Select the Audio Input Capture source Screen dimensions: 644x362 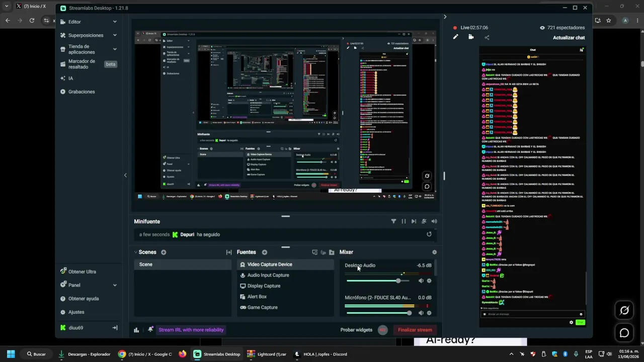285,275
